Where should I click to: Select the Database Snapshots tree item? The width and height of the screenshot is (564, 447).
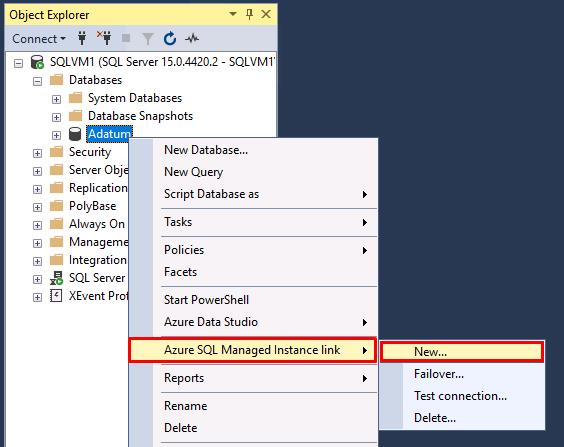[140, 116]
